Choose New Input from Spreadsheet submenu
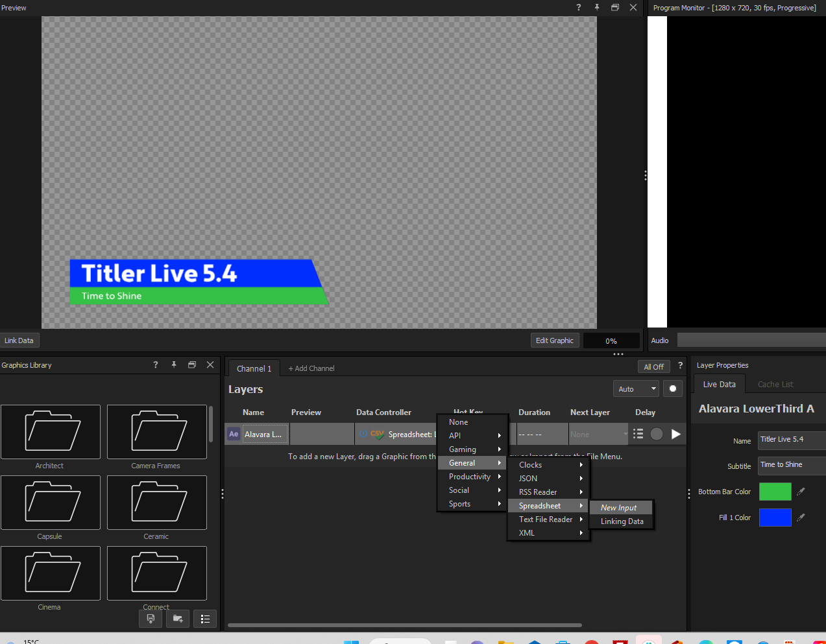Image resolution: width=826 pixels, height=644 pixels. [x=622, y=508]
